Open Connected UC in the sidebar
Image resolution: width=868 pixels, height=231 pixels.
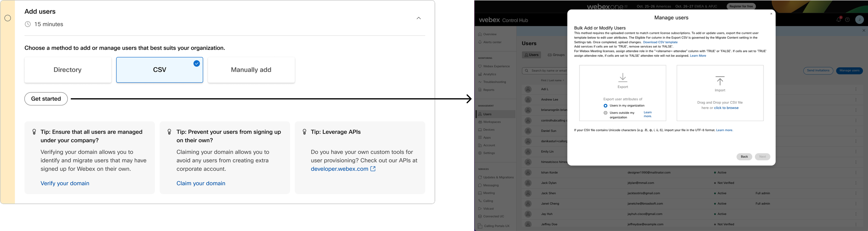click(x=491, y=216)
